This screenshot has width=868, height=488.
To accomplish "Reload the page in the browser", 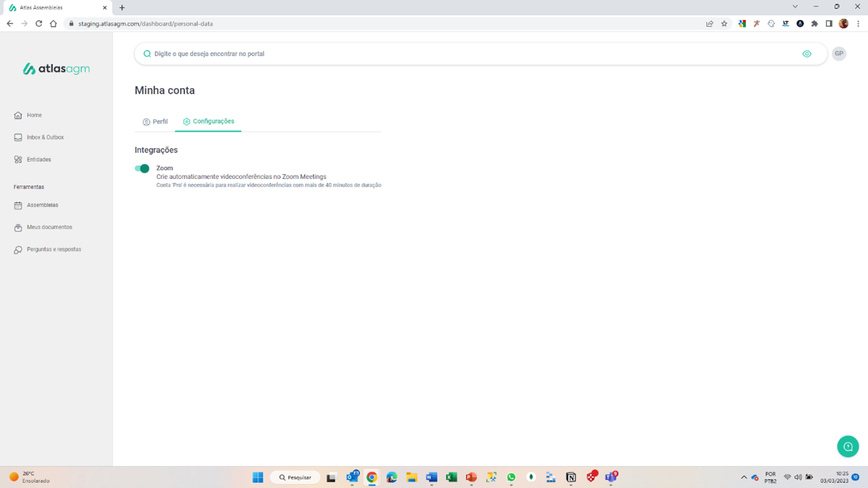I will click(x=39, y=23).
